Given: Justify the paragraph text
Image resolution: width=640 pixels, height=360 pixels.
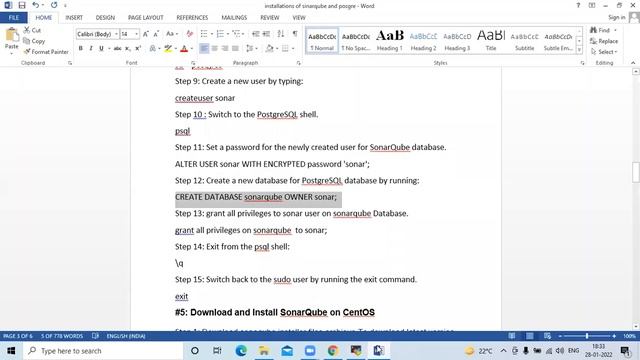Looking at the screenshot, I should pos(235,49).
